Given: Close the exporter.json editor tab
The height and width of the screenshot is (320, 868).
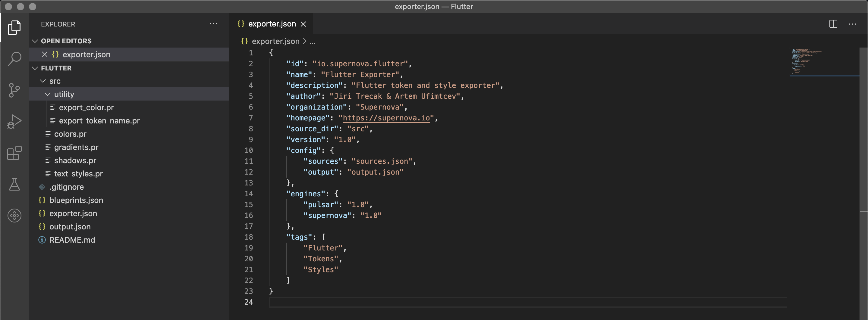Looking at the screenshot, I should tap(303, 24).
